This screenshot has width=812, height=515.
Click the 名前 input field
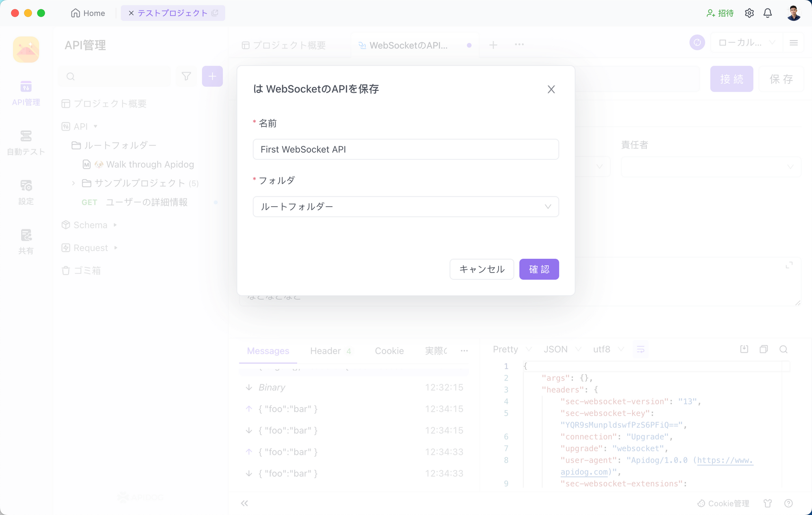click(x=406, y=149)
